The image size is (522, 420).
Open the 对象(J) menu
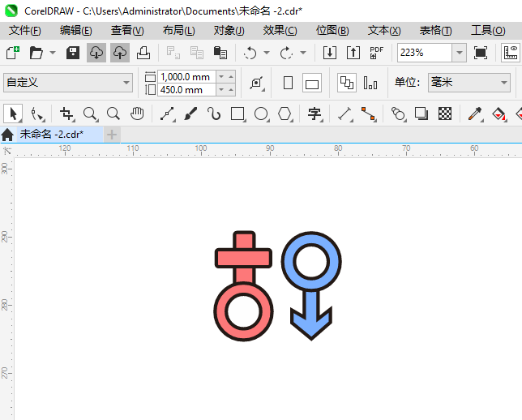coord(229,31)
